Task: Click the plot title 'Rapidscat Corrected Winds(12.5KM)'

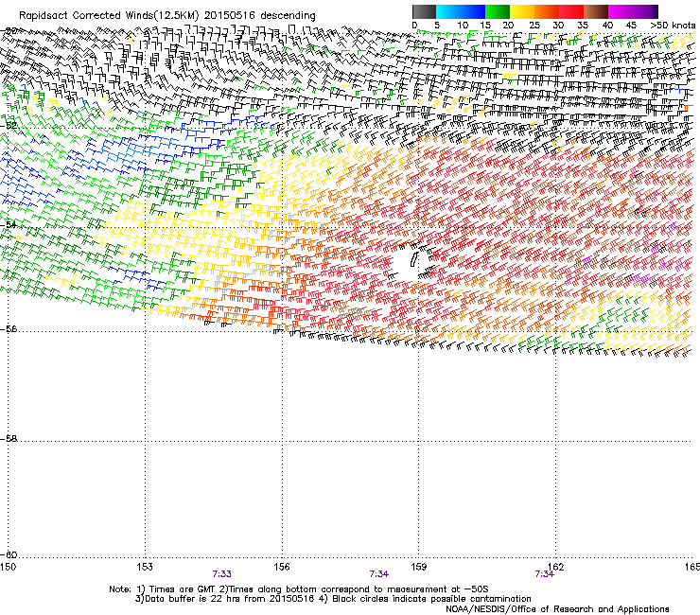Action: pyautogui.click(x=109, y=16)
